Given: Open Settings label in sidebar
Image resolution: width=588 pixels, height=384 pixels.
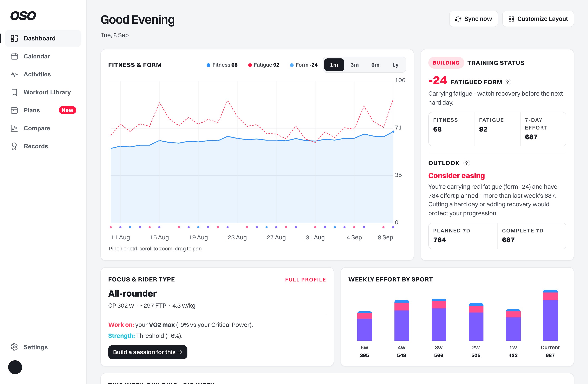Looking at the screenshot, I should (x=36, y=347).
